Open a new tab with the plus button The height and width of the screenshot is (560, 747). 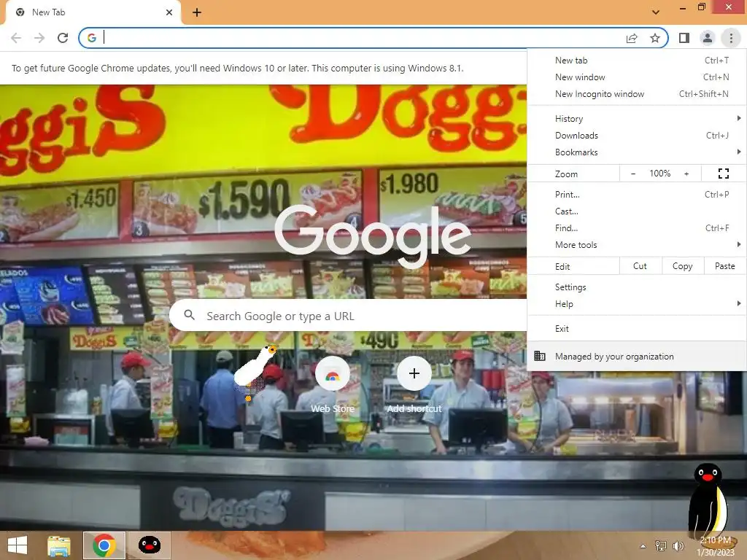[197, 12]
